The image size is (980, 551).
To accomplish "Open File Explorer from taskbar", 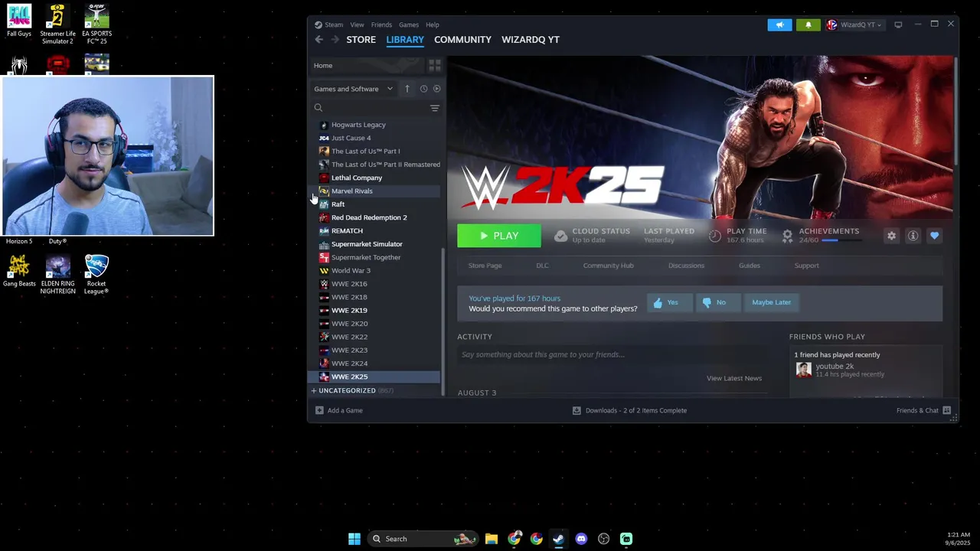I will tap(492, 539).
